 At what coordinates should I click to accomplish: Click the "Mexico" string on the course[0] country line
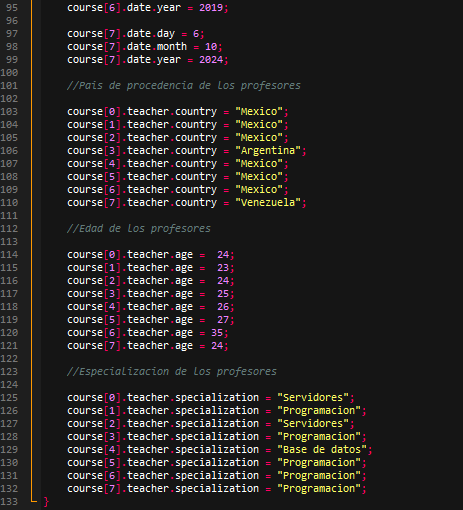tap(259, 112)
